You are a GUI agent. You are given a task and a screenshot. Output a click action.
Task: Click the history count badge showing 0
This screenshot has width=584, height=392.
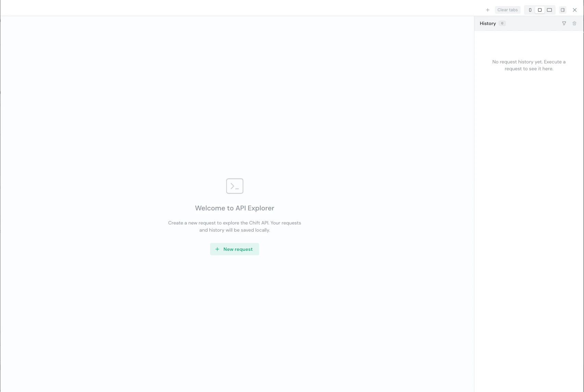pos(502,23)
